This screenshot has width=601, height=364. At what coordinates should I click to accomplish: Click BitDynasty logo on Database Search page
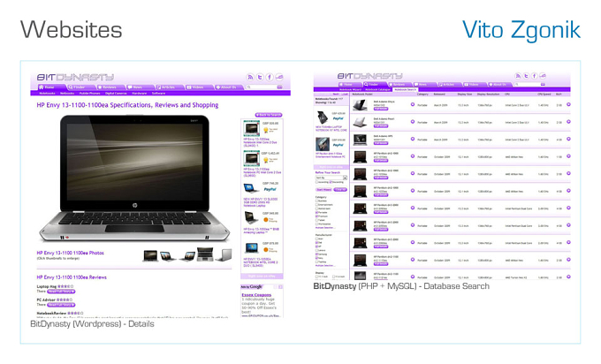[x=369, y=76]
